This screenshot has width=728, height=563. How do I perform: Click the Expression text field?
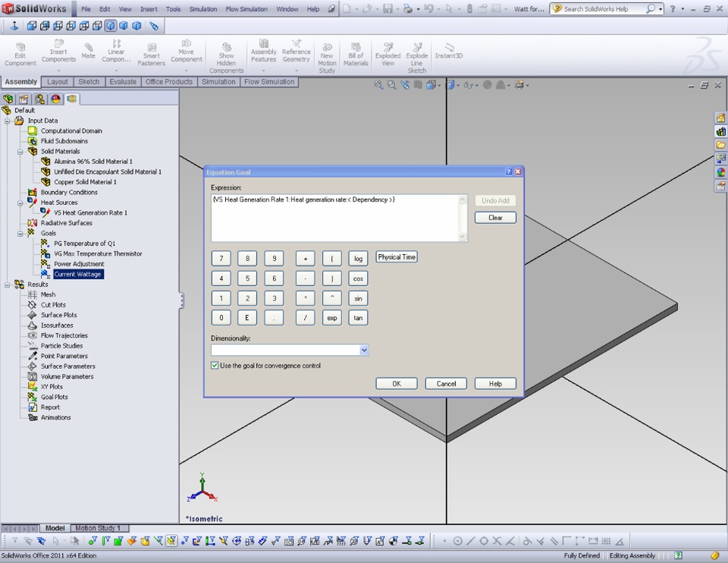(x=335, y=218)
